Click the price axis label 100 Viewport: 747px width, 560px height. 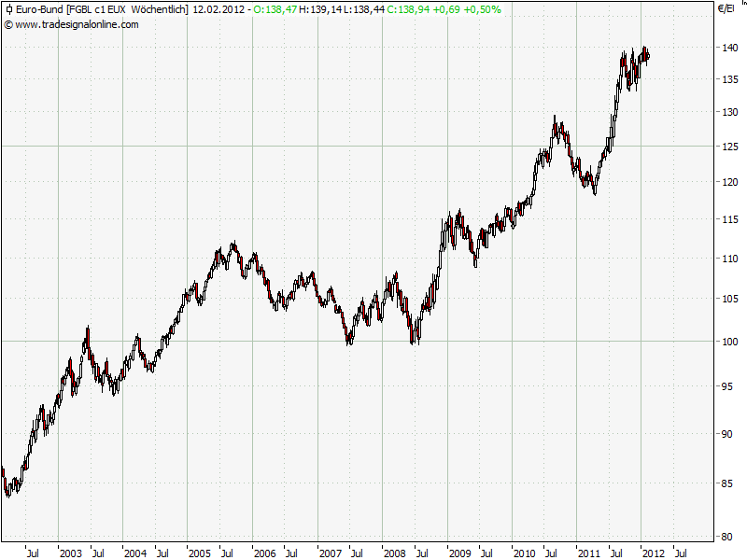point(730,342)
